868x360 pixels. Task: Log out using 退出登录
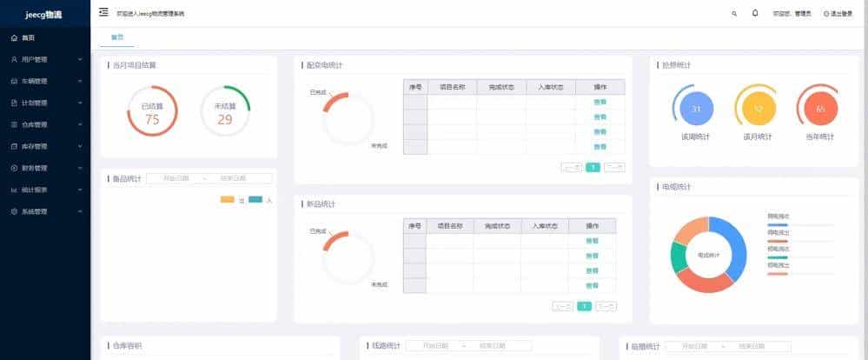tap(838, 13)
